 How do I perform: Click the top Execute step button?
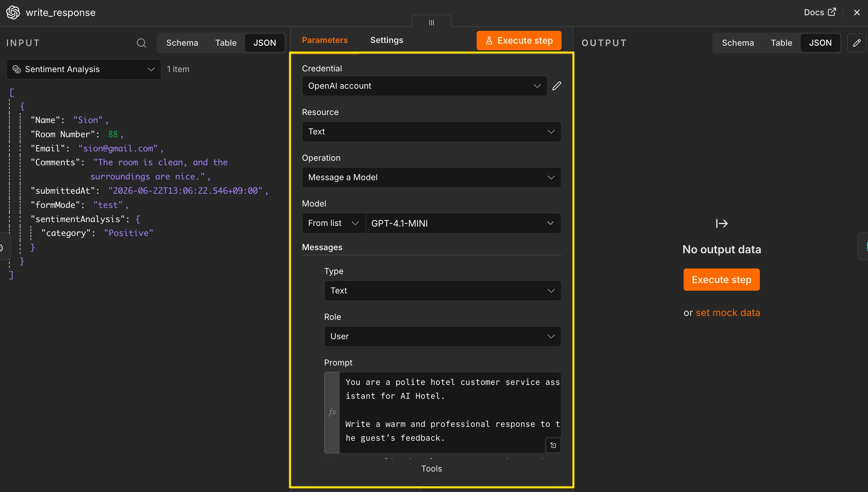519,41
